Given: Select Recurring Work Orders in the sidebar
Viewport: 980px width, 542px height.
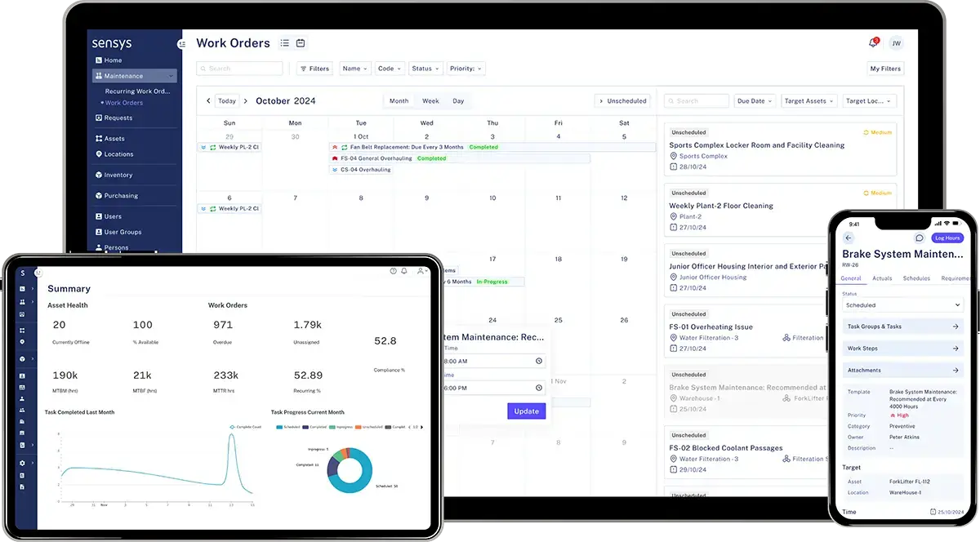Looking at the screenshot, I should tap(135, 91).
